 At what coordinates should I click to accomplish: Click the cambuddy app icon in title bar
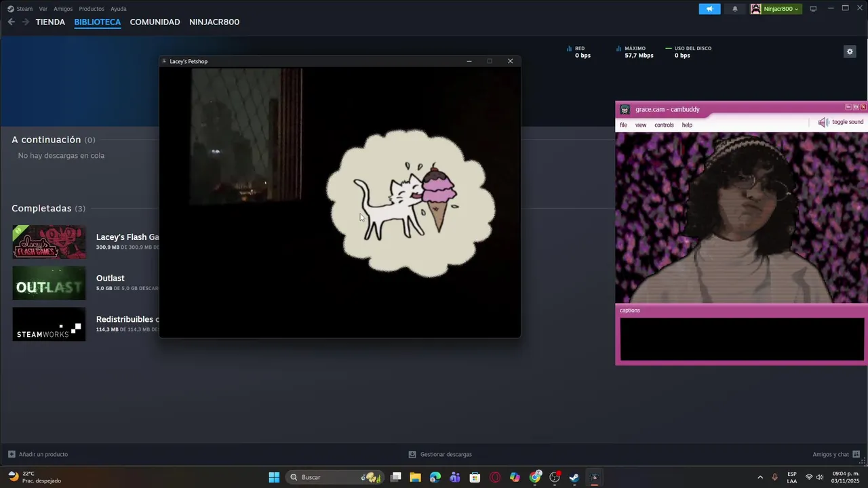625,109
